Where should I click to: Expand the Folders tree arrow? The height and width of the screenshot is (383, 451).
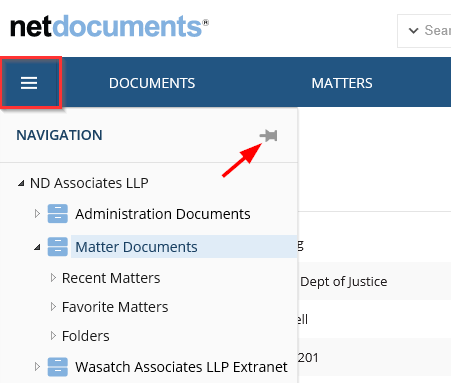(x=53, y=336)
